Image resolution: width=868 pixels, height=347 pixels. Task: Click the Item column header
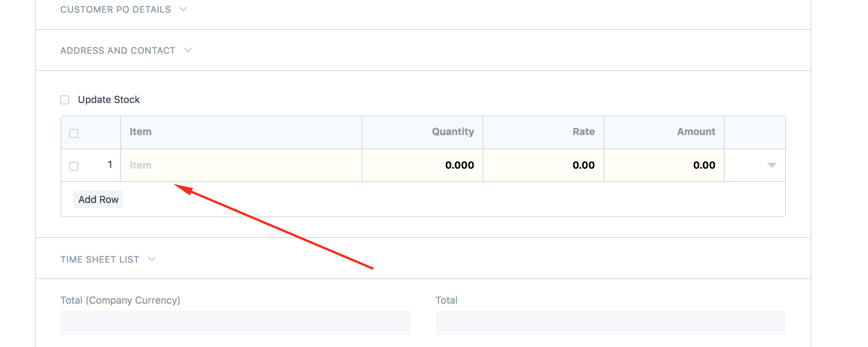point(140,132)
